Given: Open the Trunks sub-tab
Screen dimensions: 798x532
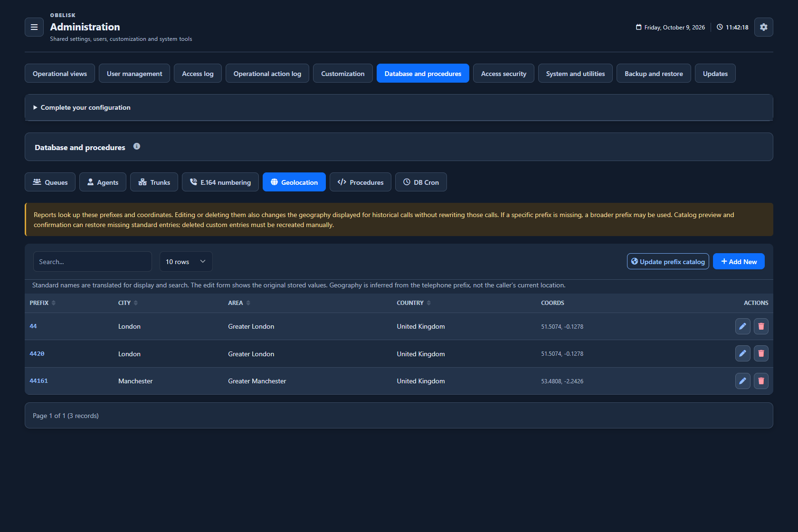Looking at the screenshot, I should [154, 182].
